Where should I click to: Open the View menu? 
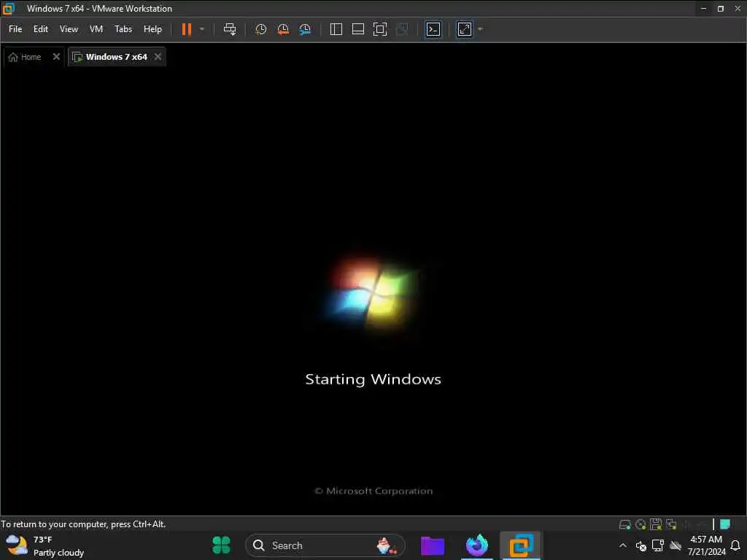[69, 29]
